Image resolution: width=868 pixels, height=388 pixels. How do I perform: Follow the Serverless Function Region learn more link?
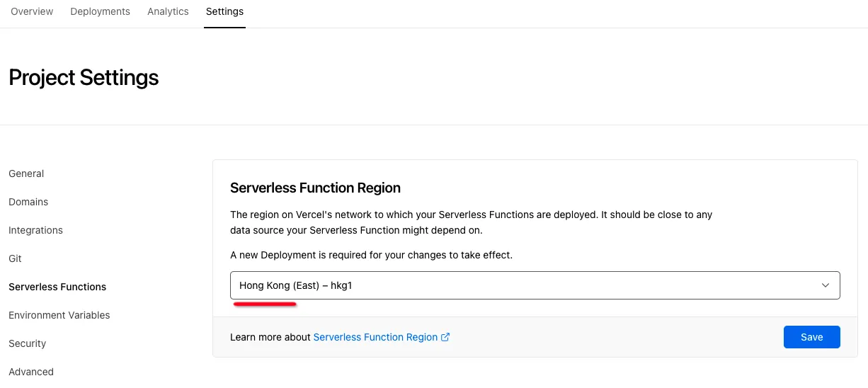click(375, 337)
